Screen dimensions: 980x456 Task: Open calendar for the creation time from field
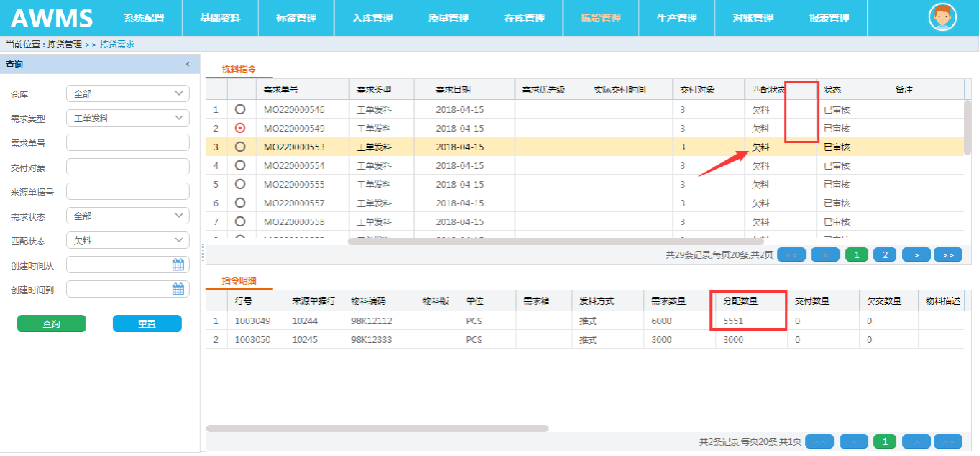click(179, 265)
